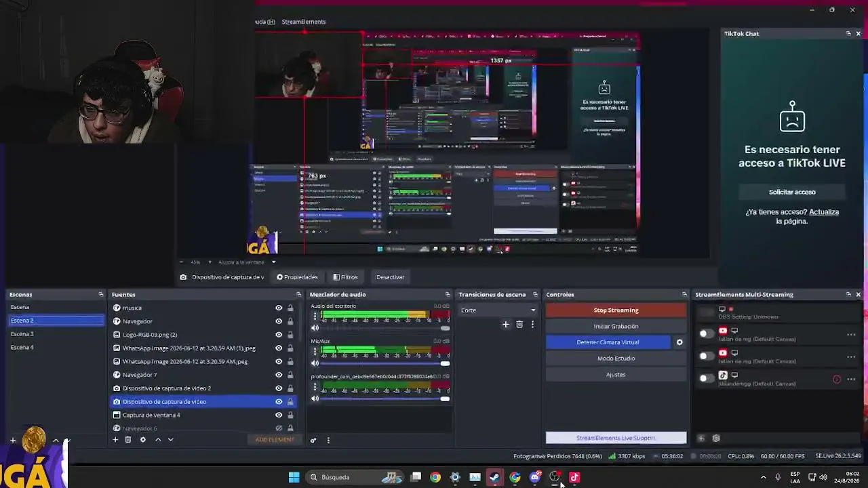Open Mic/Aux three-dot options menu
This screenshot has height=488, width=868.
pyautogui.click(x=315, y=351)
